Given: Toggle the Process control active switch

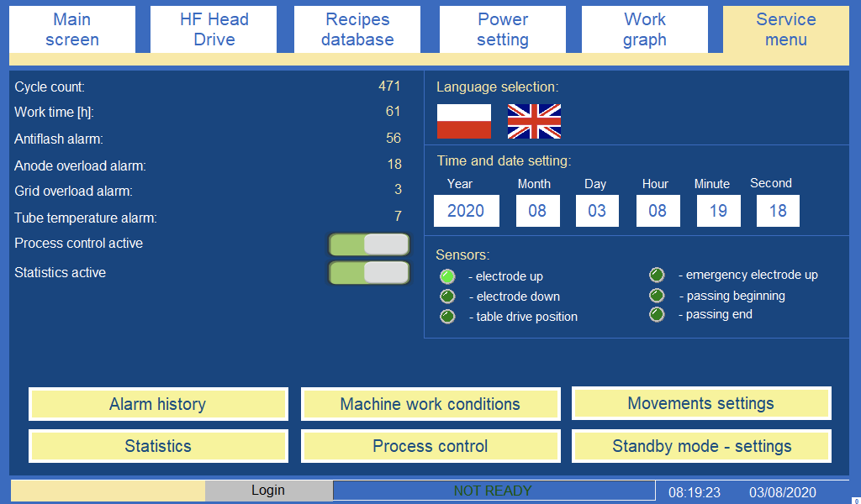Looking at the screenshot, I should [369, 244].
